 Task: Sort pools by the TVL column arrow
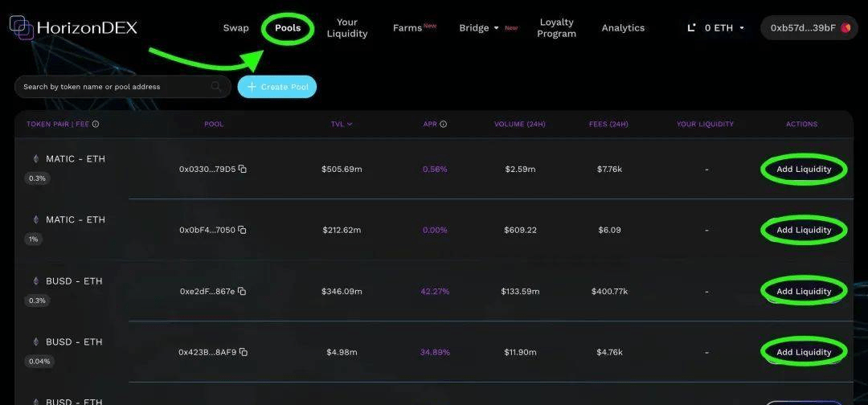(350, 124)
